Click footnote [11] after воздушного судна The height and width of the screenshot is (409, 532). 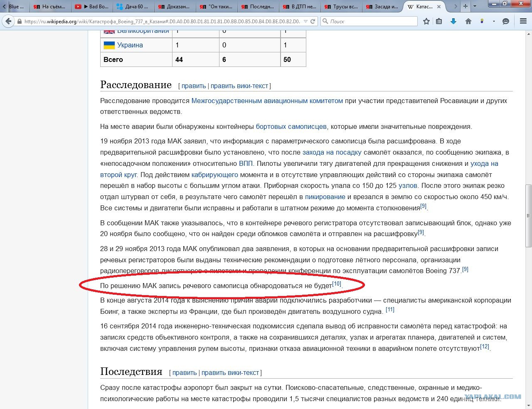point(390,310)
